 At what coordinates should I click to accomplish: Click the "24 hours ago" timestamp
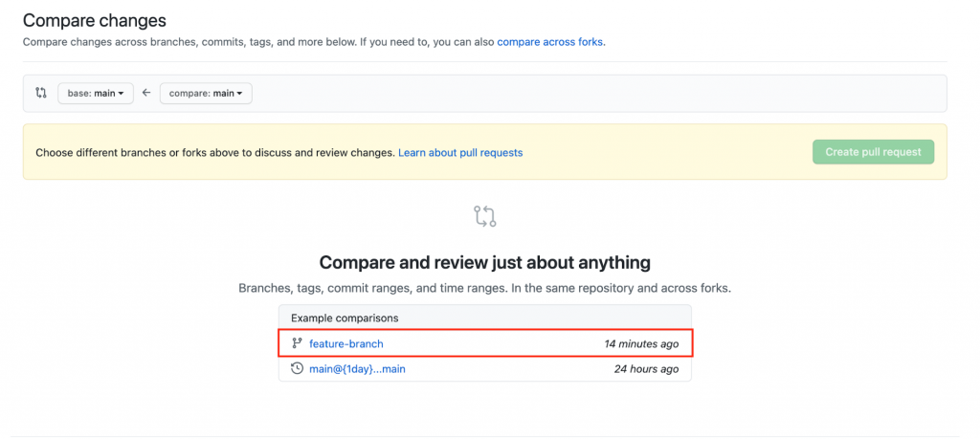click(x=646, y=368)
